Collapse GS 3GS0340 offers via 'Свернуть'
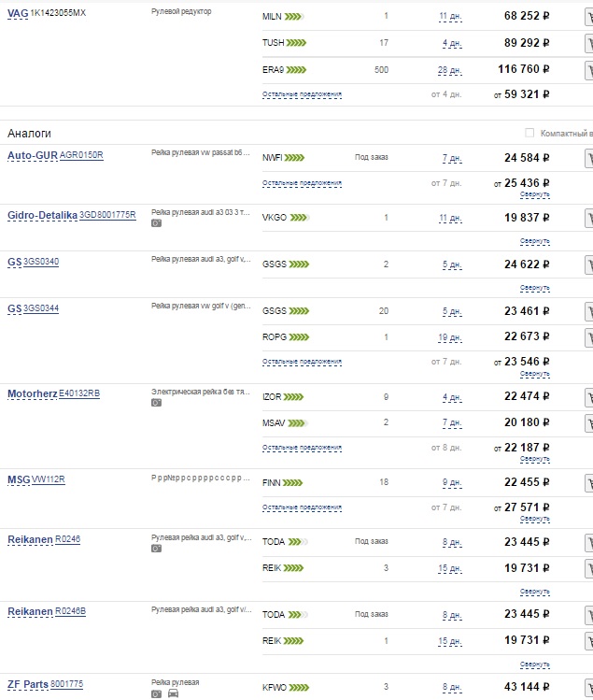Image resolution: width=593 pixels, height=700 pixels. (x=534, y=288)
